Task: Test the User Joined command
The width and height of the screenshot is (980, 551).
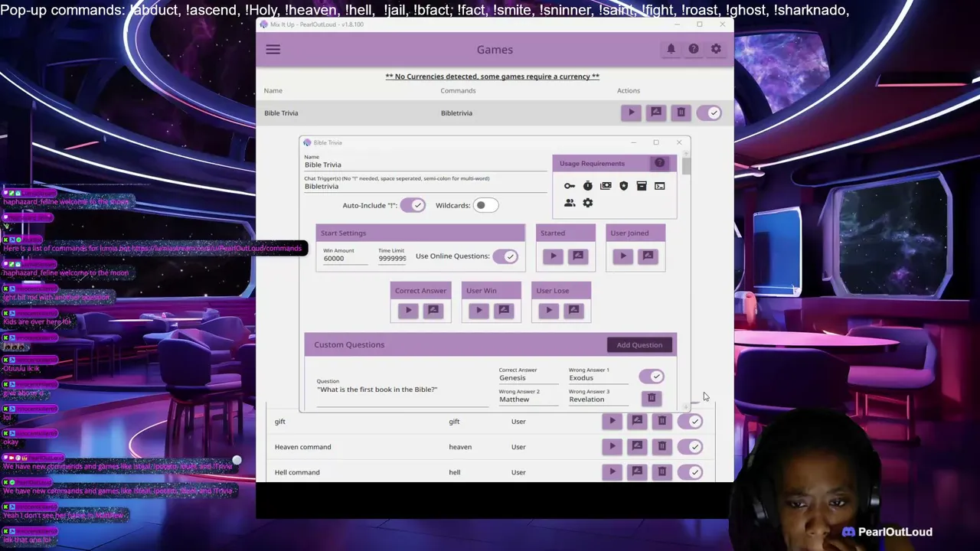Action: tap(623, 256)
